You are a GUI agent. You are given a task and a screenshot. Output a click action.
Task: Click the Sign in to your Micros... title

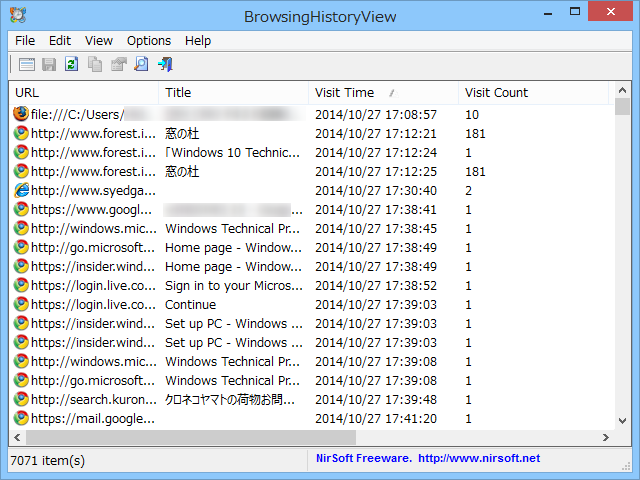pos(233,286)
